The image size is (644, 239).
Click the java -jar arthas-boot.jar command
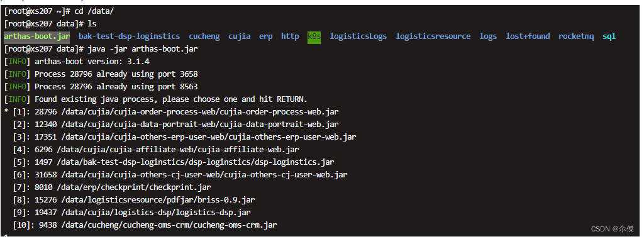pos(143,49)
